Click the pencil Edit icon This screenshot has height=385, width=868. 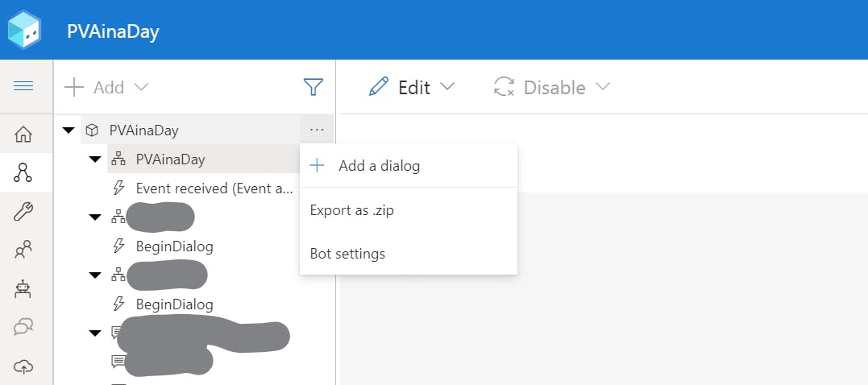click(379, 87)
